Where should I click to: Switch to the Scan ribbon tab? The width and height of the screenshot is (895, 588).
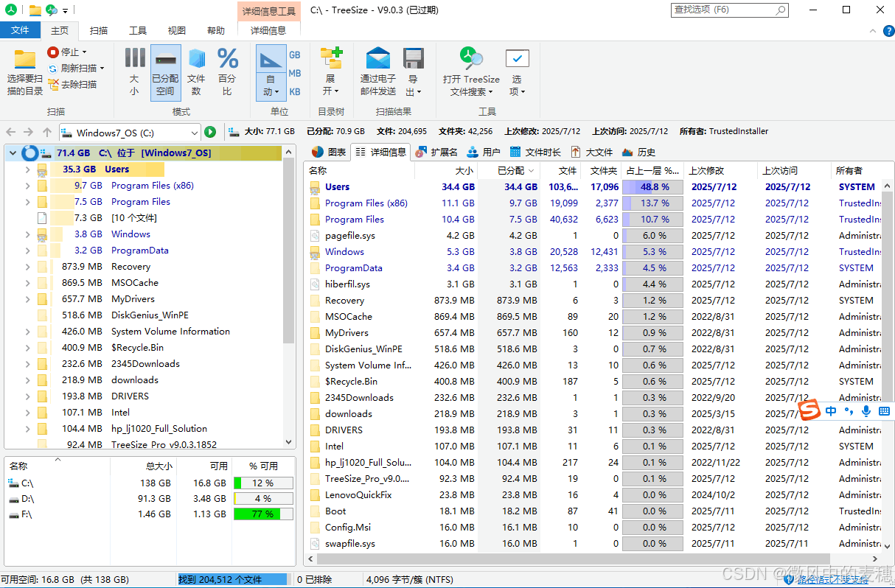[99, 30]
